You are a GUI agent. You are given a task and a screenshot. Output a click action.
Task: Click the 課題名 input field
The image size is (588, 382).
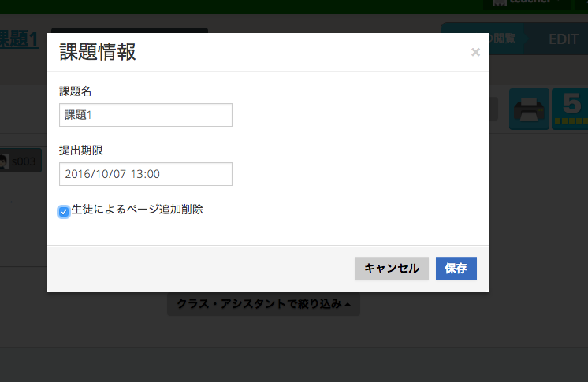(x=146, y=115)
